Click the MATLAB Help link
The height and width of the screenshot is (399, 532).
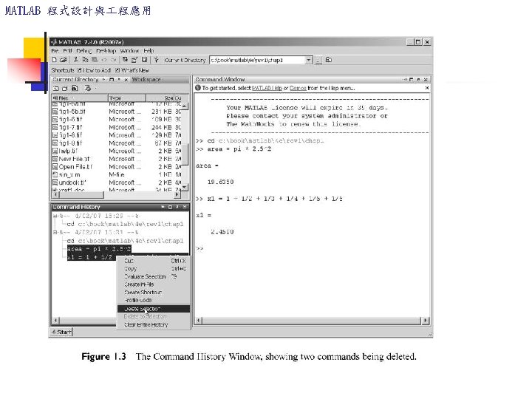pos(267,88)
